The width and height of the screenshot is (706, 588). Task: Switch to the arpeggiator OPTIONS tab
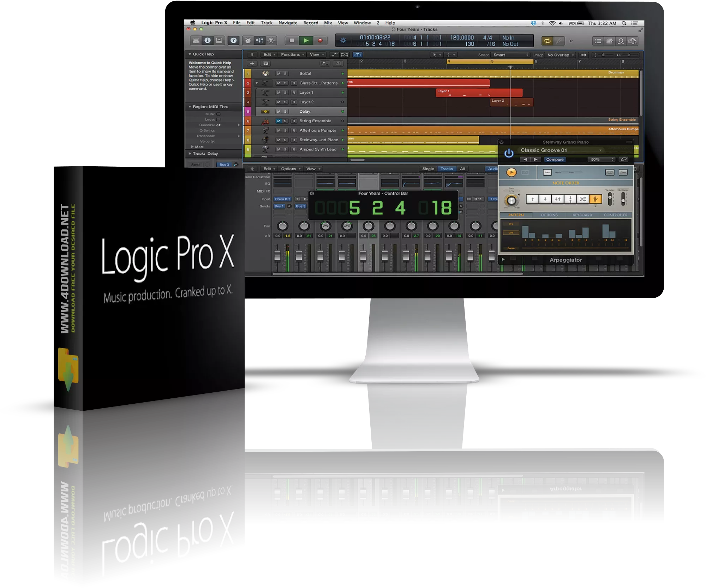[x=549, y=215]
